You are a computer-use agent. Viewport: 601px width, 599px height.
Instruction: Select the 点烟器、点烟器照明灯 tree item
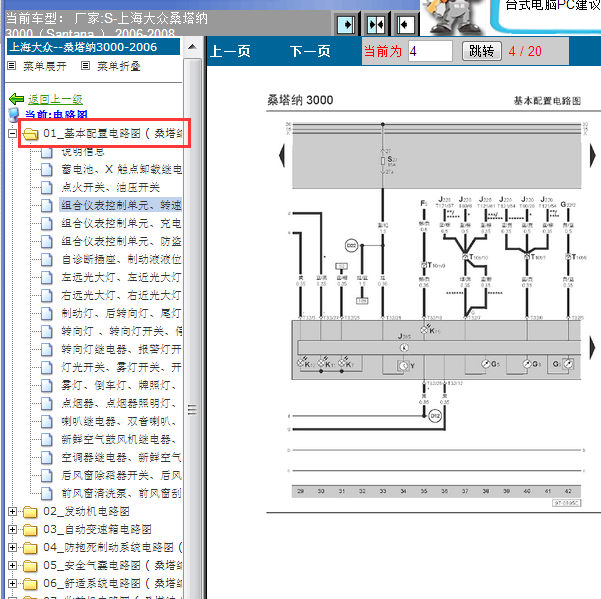pyautogui.click(x=118, y=403)
